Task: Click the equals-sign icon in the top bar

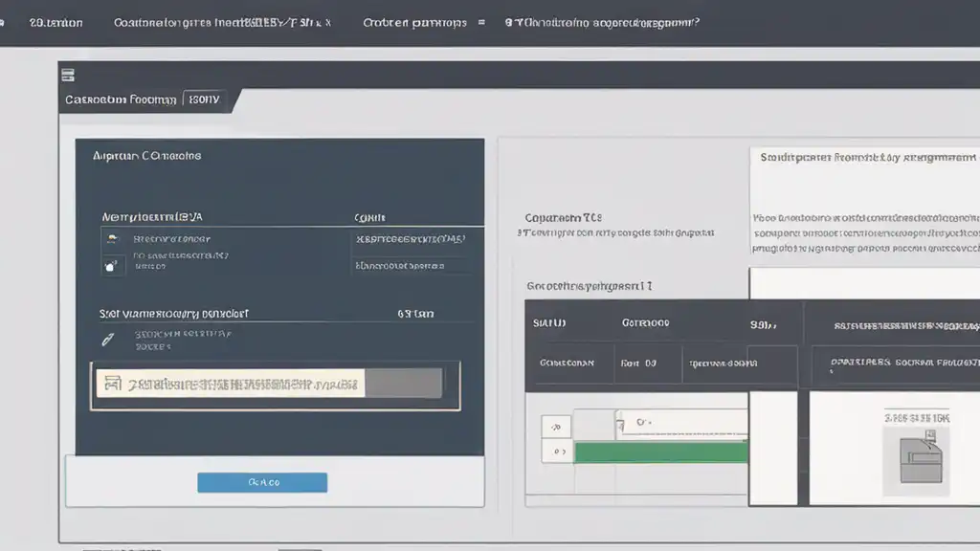Action: pyautogui.click(x=481, y=23)
